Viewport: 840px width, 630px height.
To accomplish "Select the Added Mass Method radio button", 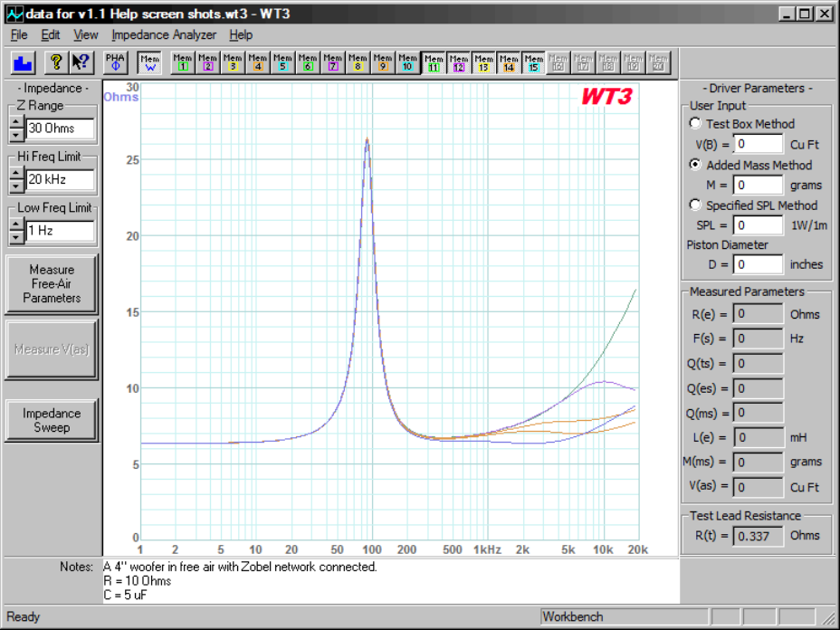I will coord(695,165).
